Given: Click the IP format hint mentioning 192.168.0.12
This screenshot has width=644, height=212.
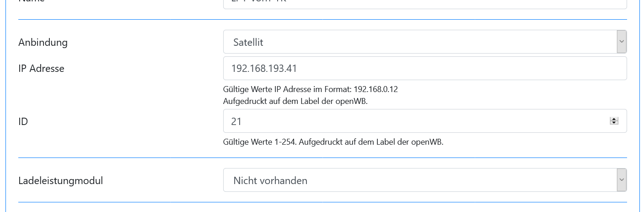Looking at the screenshot, I should point(310,89).
